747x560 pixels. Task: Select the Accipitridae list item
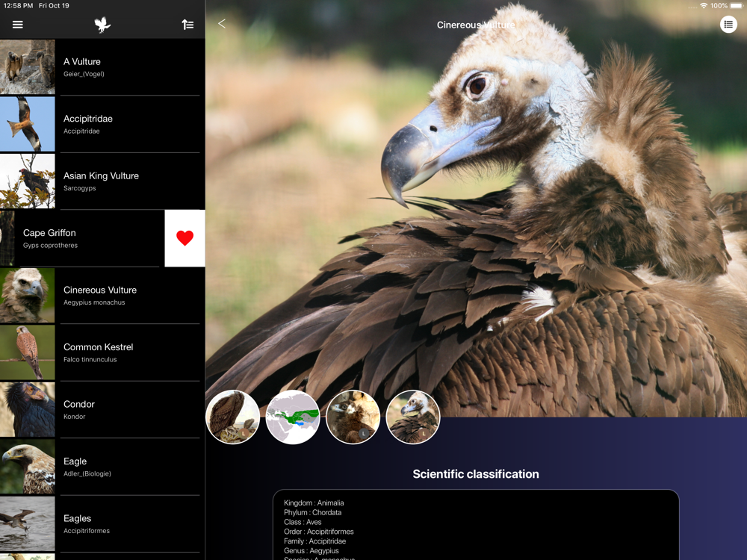coord(102,124)
